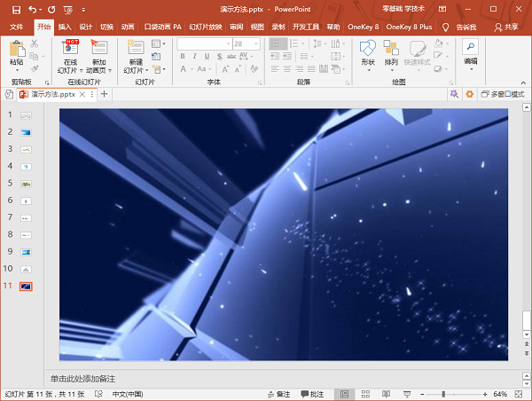Image resolution: width=532 pixels, height=401 pixels.
Task: Open the OneKey 8 Plus tab
Action: 409,27
